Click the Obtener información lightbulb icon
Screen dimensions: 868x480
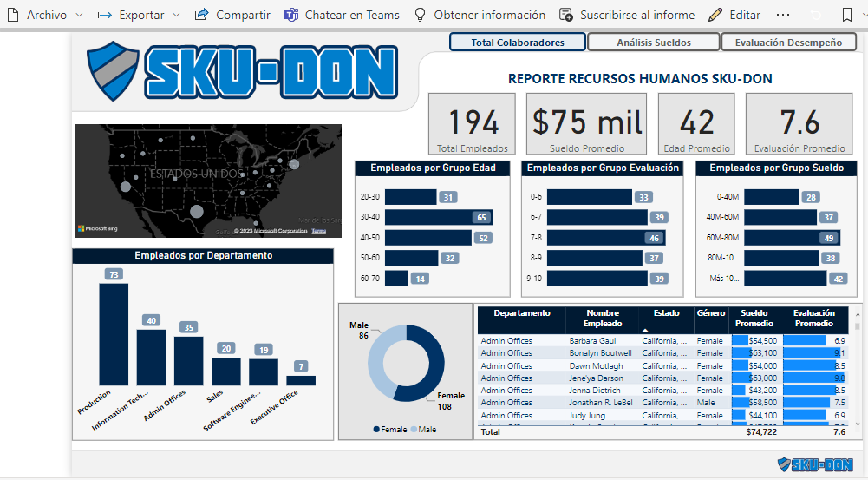(421, 15)
